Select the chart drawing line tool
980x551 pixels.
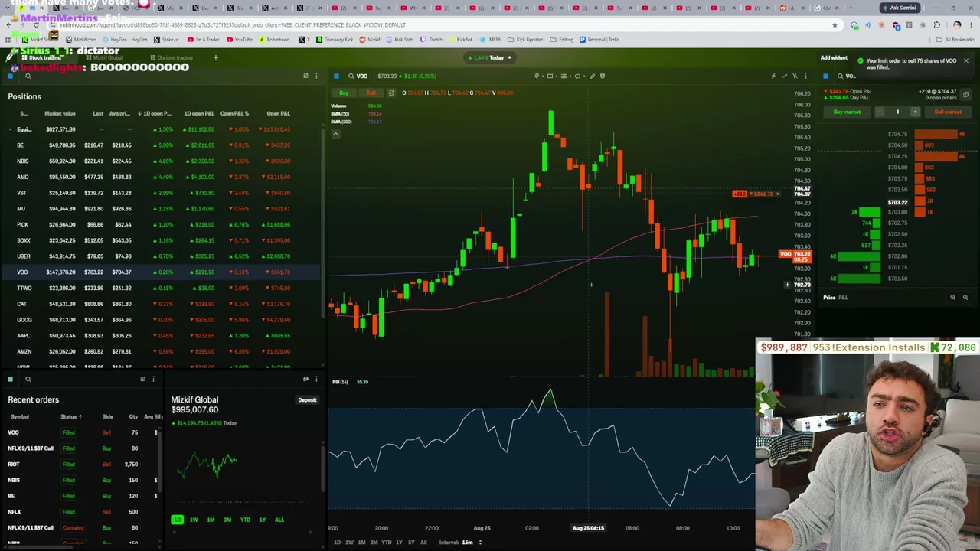pyautogui.click(x=537, y=76)
